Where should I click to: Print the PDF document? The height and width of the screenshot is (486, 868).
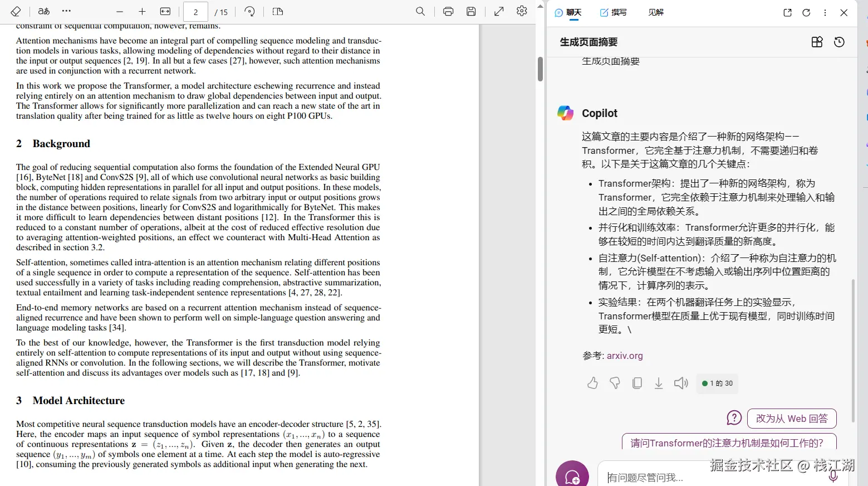448,11
